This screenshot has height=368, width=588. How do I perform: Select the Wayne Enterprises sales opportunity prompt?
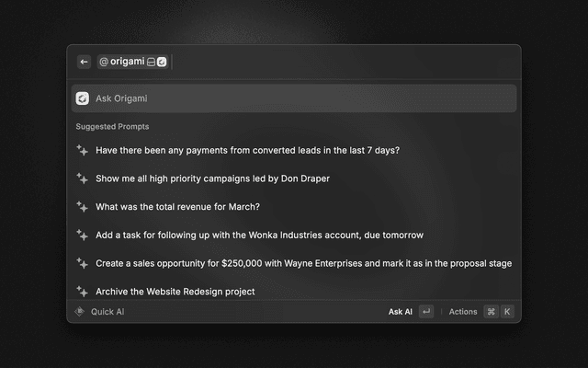303,263
